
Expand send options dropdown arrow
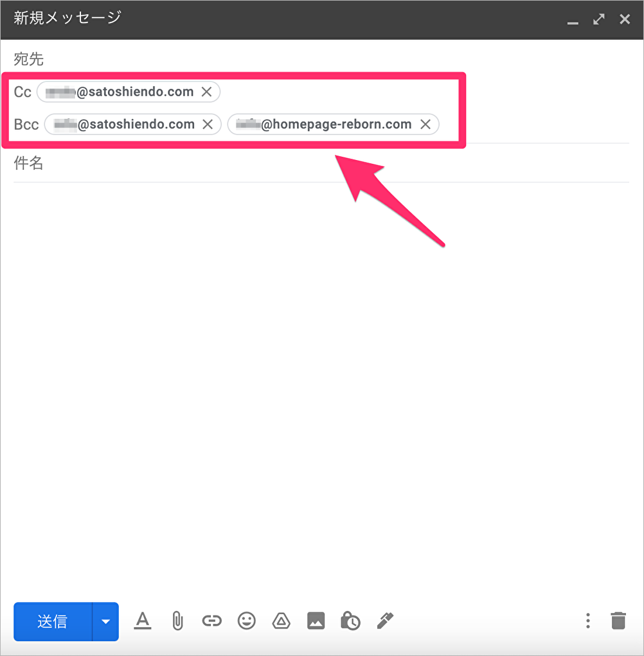(x=106, y=621)
